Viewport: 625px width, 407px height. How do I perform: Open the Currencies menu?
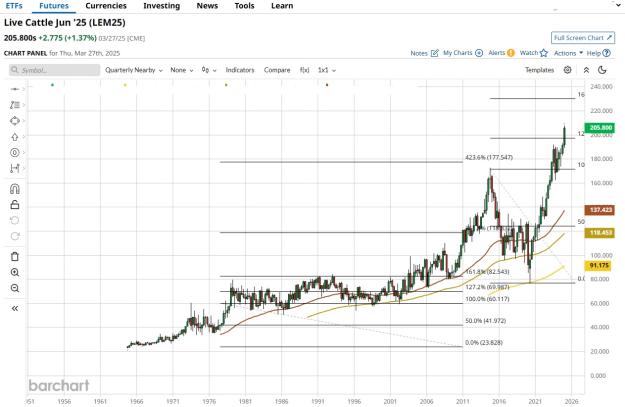point(106,6)
